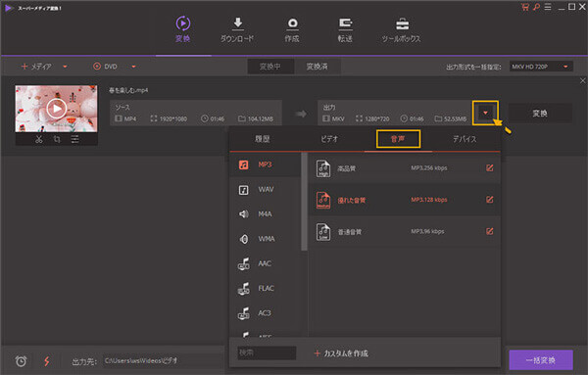588x375 pixels.
Task: Edit the MP3 96 kbps preset
Action: point(489,231)
